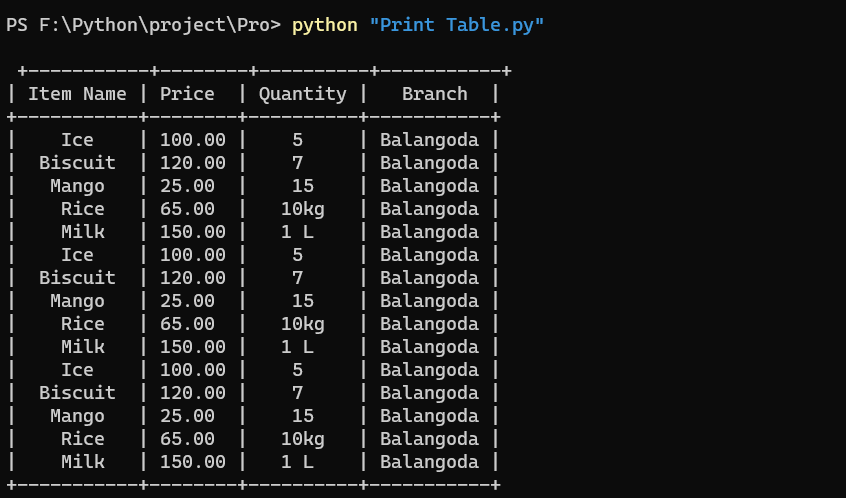This screenshot has height=498, width=846.
Task: Click the last Milk item cell
Action: (x=83, y=462)
